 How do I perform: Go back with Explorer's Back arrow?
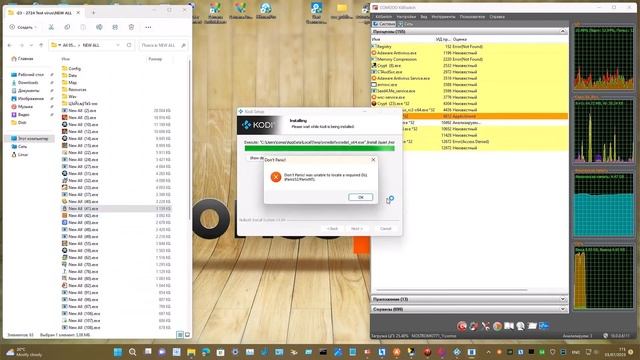pyautogui.click(x=10, y=45)
